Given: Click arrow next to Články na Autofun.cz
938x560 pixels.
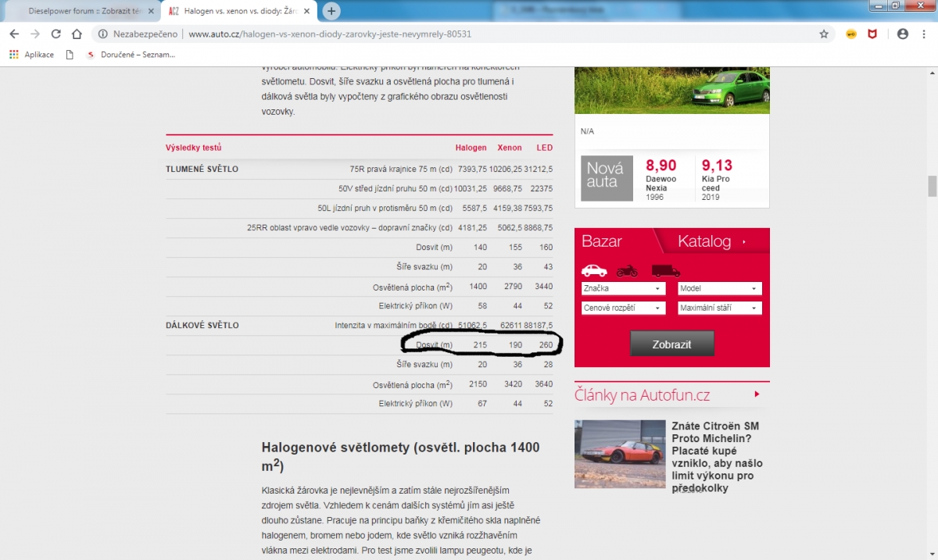Looking at the screenshot, I should coord(757,394).
